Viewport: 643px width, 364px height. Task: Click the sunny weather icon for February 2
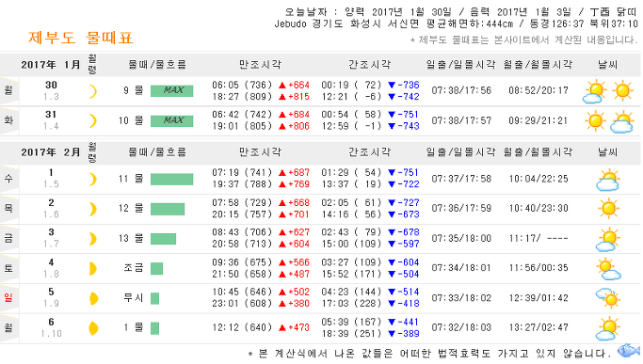608,208
